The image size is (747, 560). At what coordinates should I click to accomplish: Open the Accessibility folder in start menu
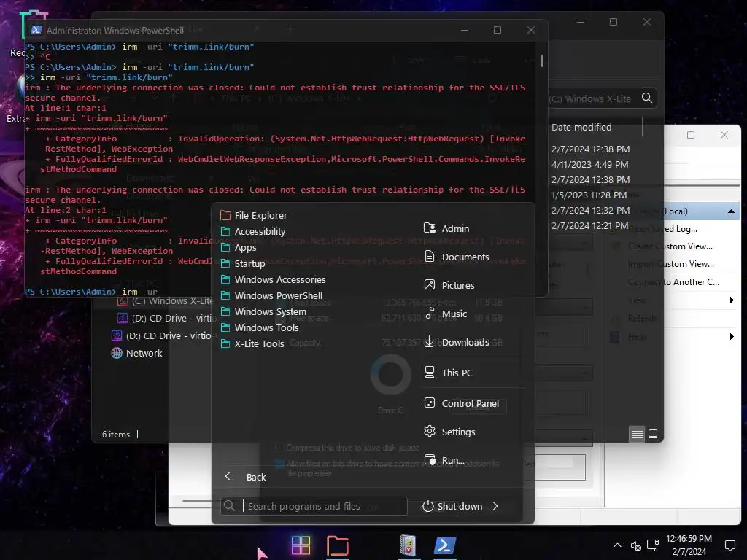pos(253,231)
